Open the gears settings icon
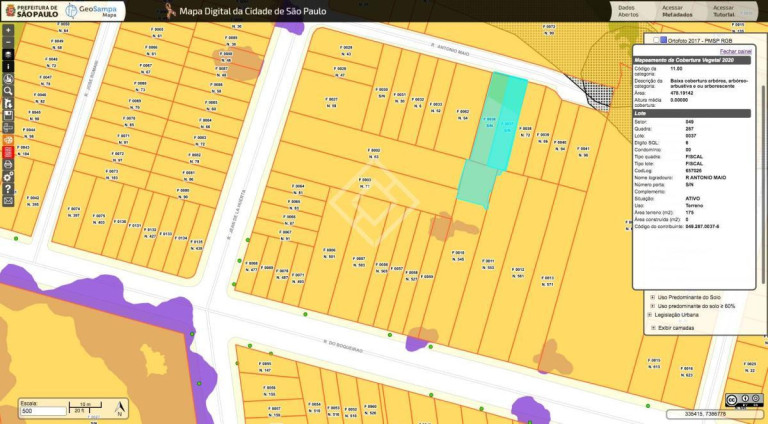The image size is (768, 424). coord(8,176)
